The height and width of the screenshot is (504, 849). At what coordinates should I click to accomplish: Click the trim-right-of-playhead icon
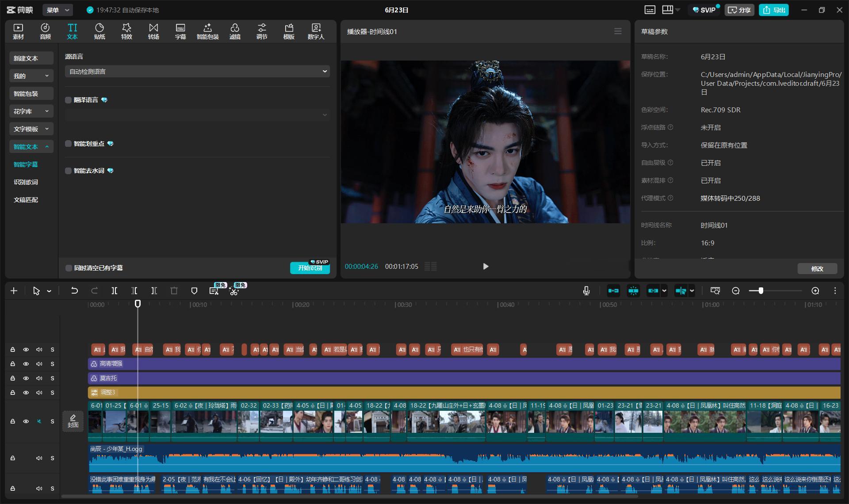point(154,291)
